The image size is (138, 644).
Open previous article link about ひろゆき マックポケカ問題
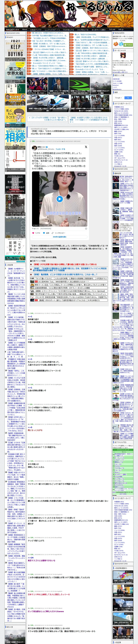48,119
